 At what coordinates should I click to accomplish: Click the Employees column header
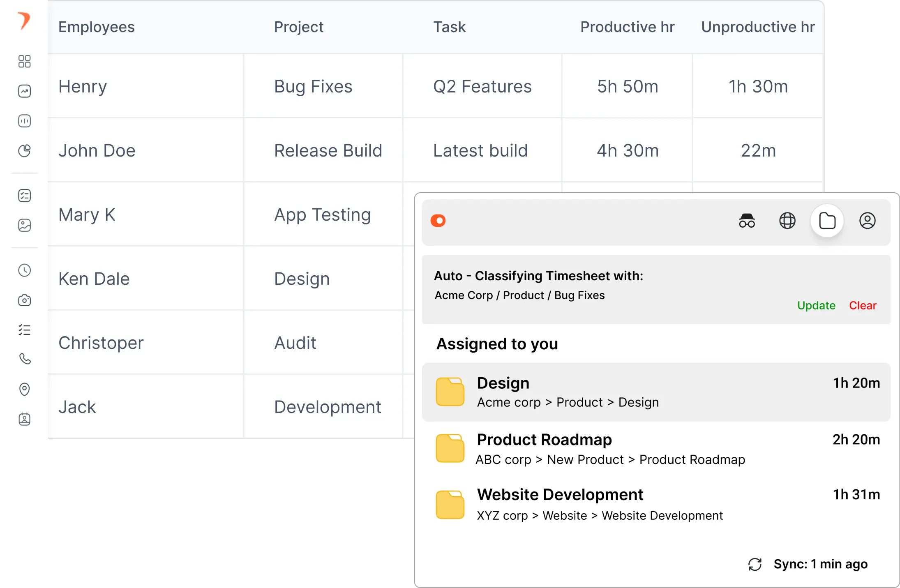tap(97, 26)
